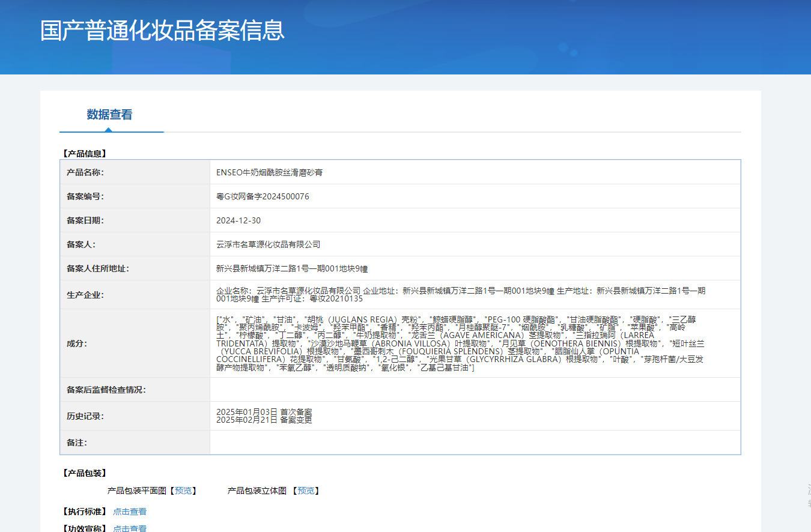Select the 产品名称 row label
811x532 pixels.
pyautogui.click(x=85, y=172)
